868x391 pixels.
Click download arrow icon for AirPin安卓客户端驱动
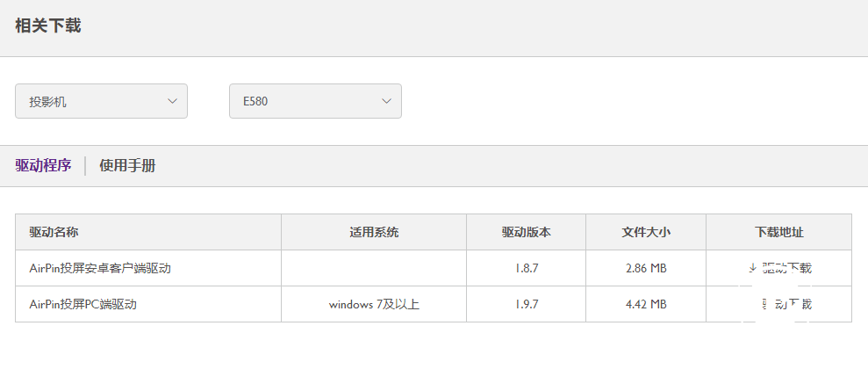click(x=752, y=268)
